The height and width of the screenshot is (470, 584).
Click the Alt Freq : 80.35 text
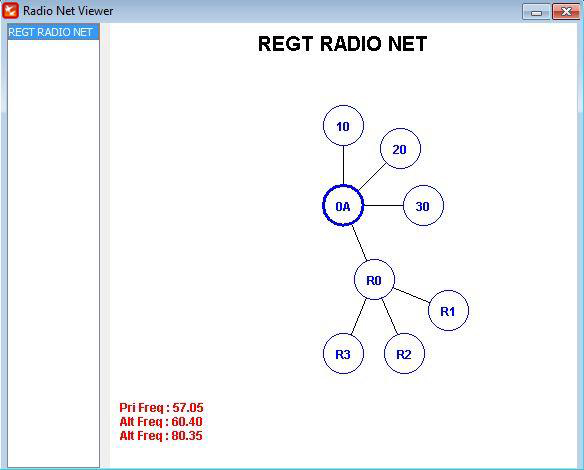coord(161,435)
